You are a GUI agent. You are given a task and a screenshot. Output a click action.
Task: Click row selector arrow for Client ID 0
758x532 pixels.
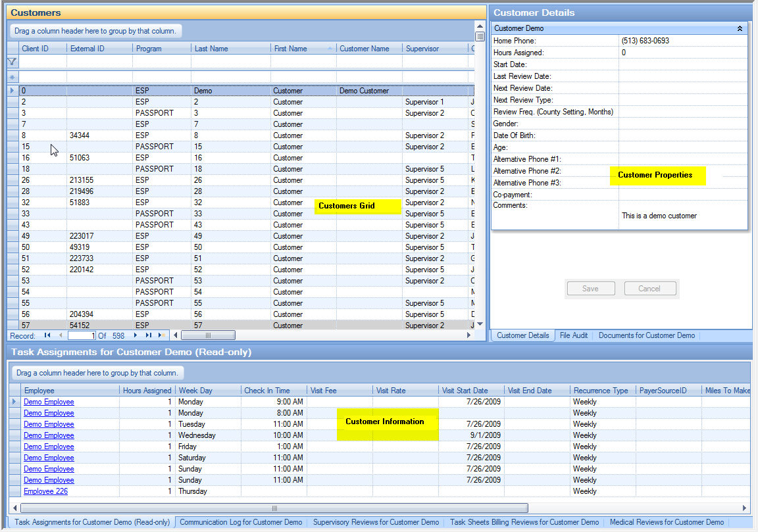(13, 90)
